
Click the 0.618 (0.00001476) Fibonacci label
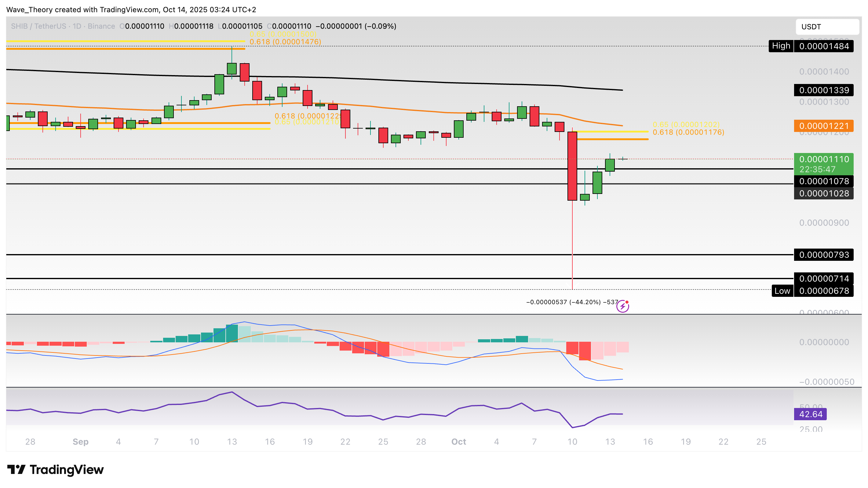click(285, 42)
